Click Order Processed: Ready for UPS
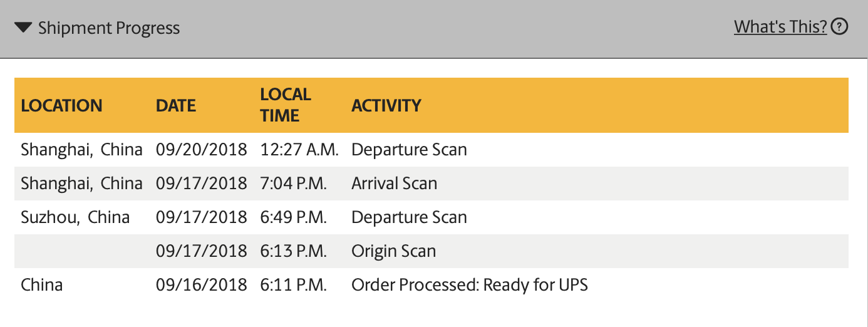Viewport: 868px width, 327px height. [470, 285]
